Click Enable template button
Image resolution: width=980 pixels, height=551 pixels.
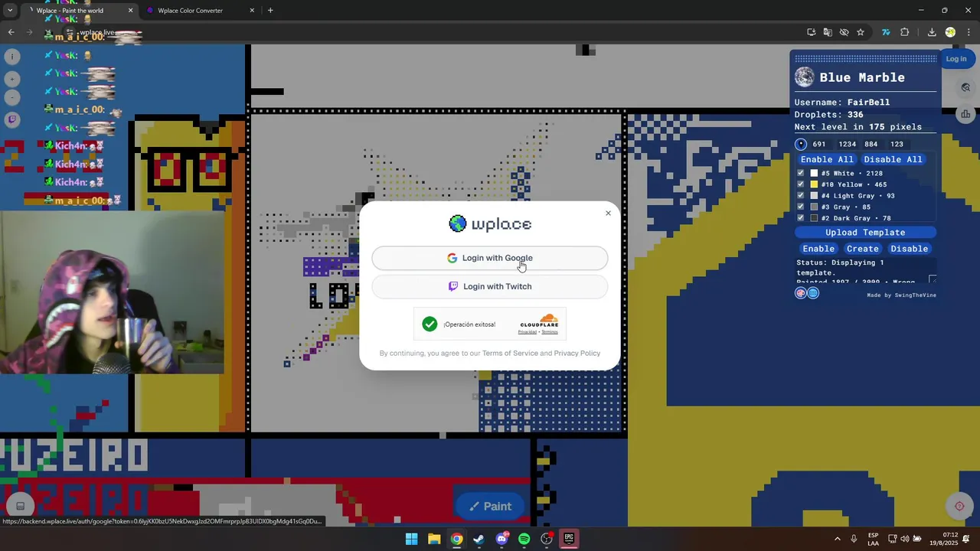pos(818,249)
